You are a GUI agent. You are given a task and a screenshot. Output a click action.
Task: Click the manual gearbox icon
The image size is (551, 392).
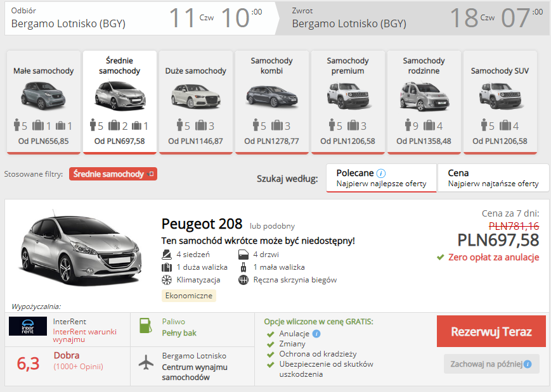pyautogui.click(x=243, y=280)
